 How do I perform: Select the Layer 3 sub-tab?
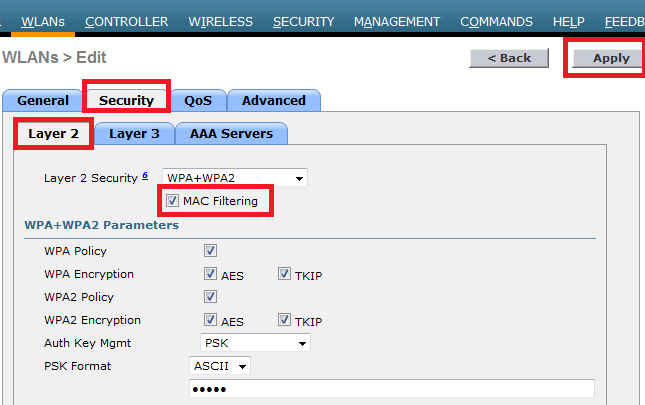coord(134,133)
